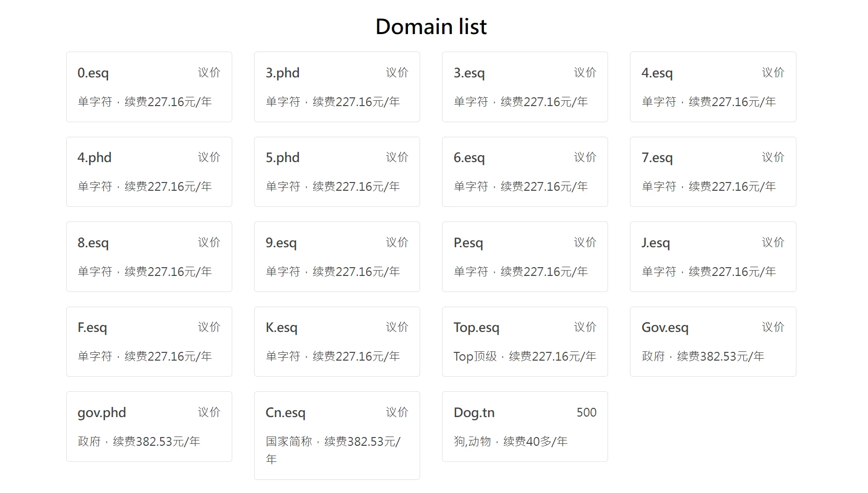This screenshot has width=868, height=493.
Task: Click the 8.esq domain name
Action: point(93,243)
